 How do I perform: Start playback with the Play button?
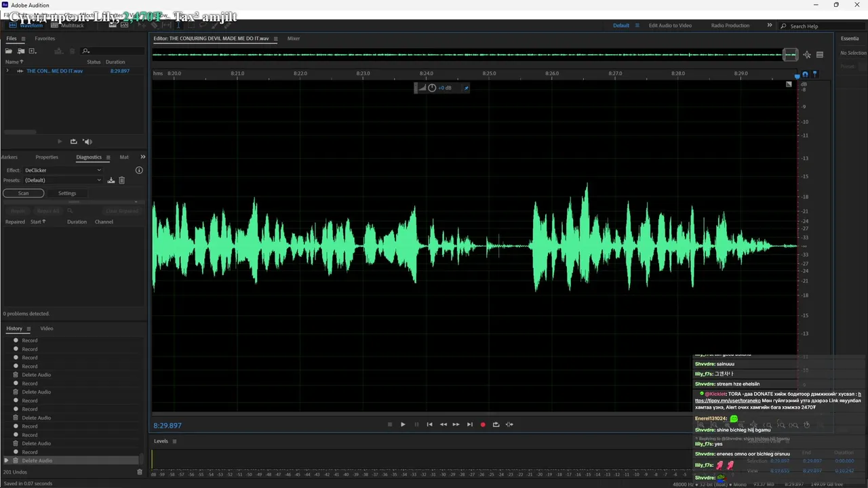tap(403, 424)
